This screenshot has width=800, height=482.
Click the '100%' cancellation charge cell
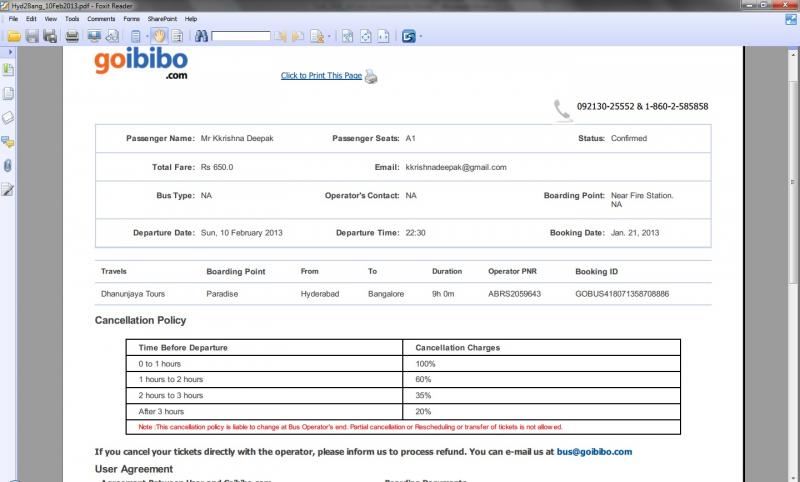541,364
